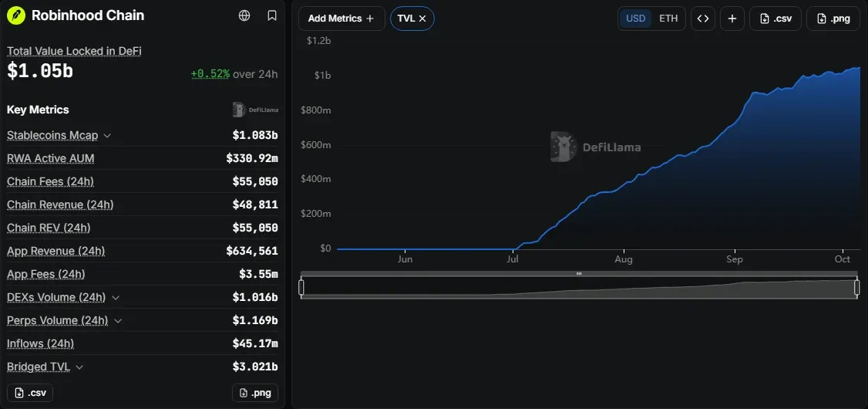Image resolution: width=868 pixels, height=409 pixels.
Task: Click the $1.169b Perps Volume value
Action: pyautogui.click(x=255, y=321)
